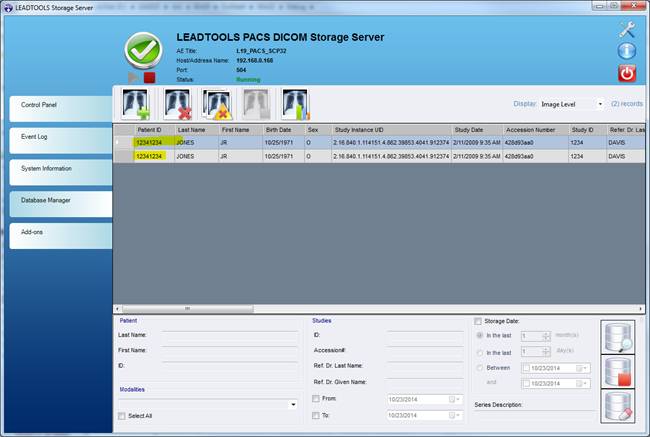Open the Event Log tab
This screenshot has width=650, height=437.
coord(61,141)
